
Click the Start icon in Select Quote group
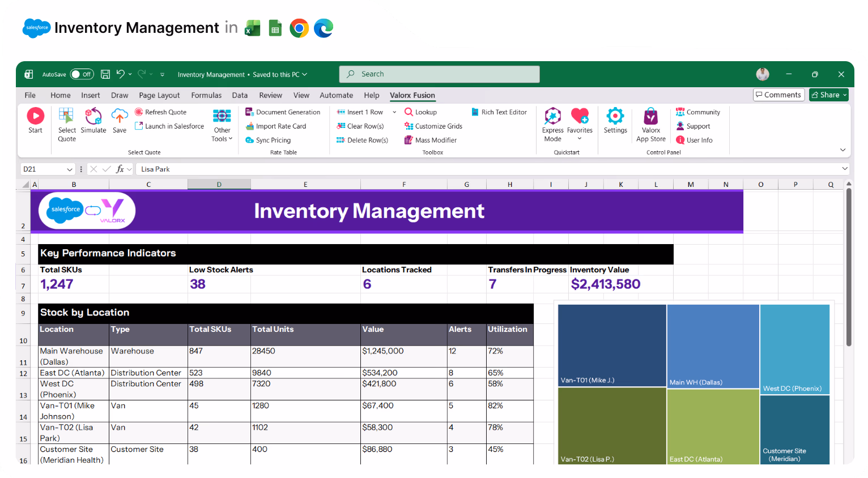(35, 121)
